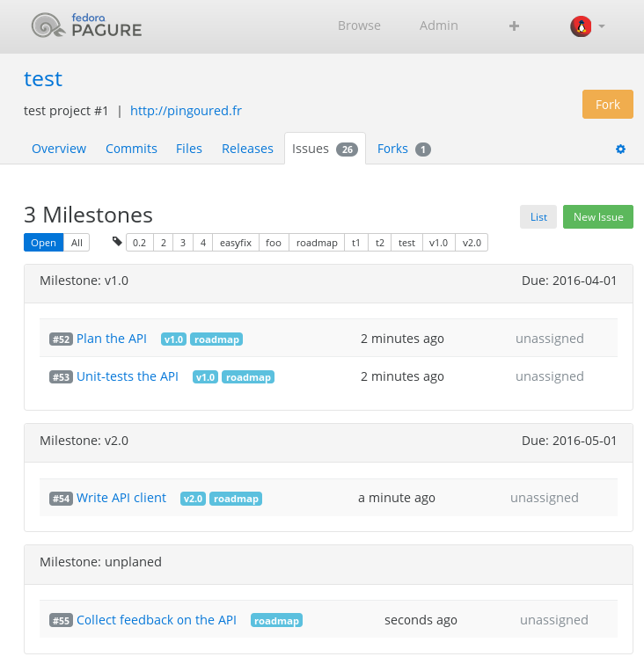Switch to List view
This screenshot has width=644, height=664.
point(538,217)
